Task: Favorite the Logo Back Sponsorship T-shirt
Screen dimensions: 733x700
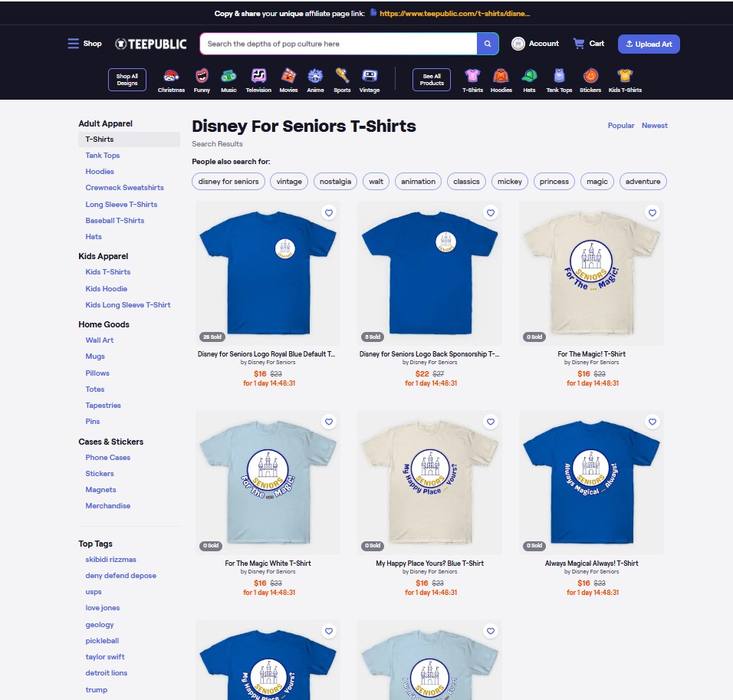Action: pos(491,212)
